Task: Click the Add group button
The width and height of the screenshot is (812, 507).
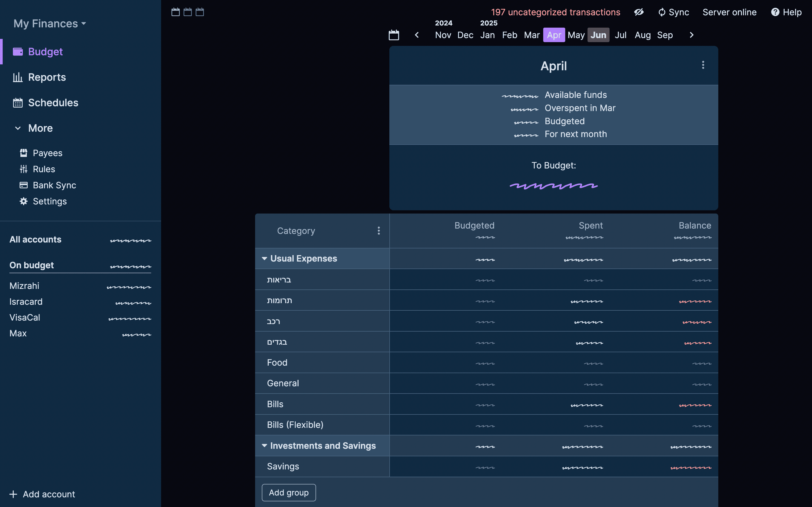Action: pos(289,493)
